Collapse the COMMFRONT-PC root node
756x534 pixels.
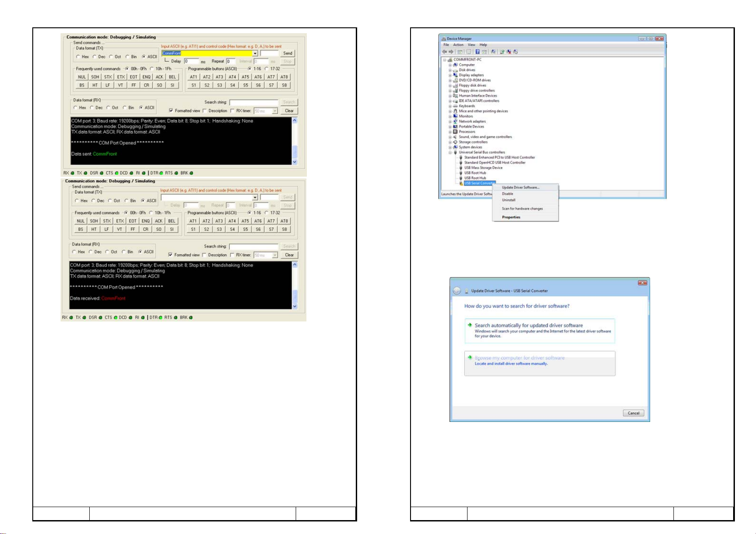point(445,60)
